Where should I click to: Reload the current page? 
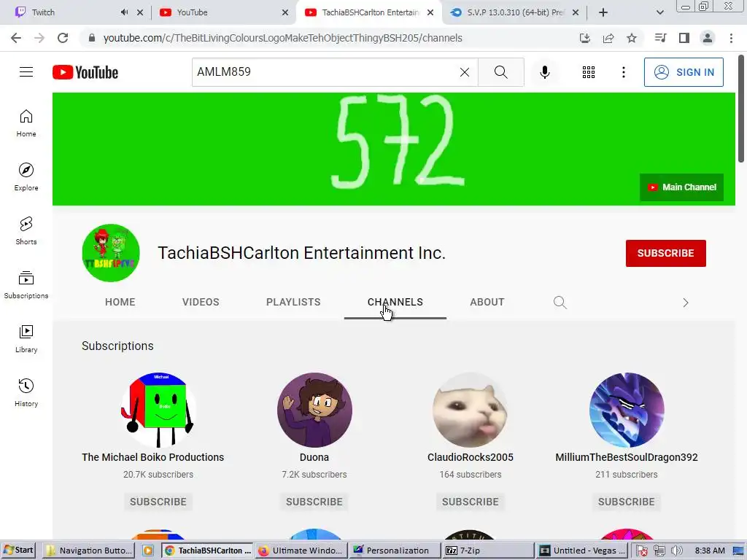point(63,38)
